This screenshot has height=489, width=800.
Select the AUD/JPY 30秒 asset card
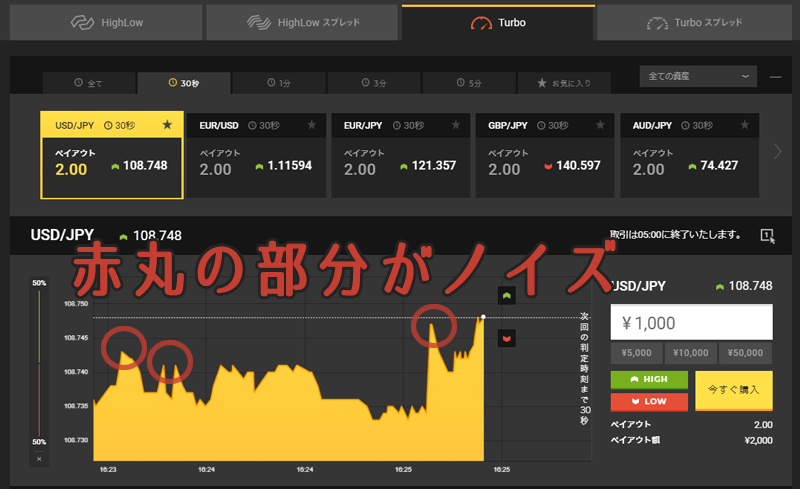pyautogui.click(x=689, y=155)
